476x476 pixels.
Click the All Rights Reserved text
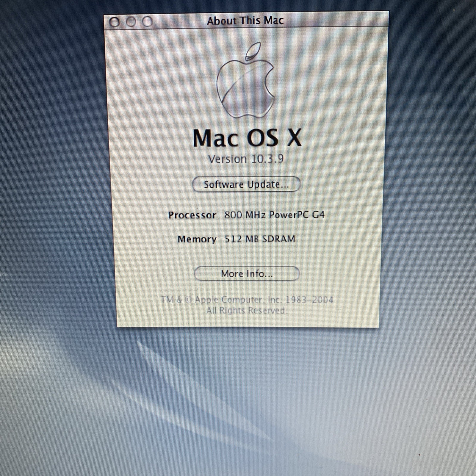(247, 311)
